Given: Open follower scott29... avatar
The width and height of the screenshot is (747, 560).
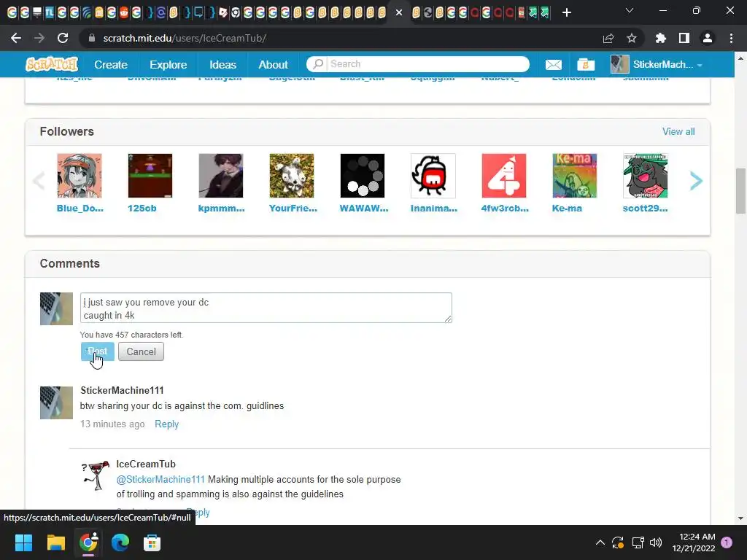Looking at the screenshot, I should pos(646,176).
